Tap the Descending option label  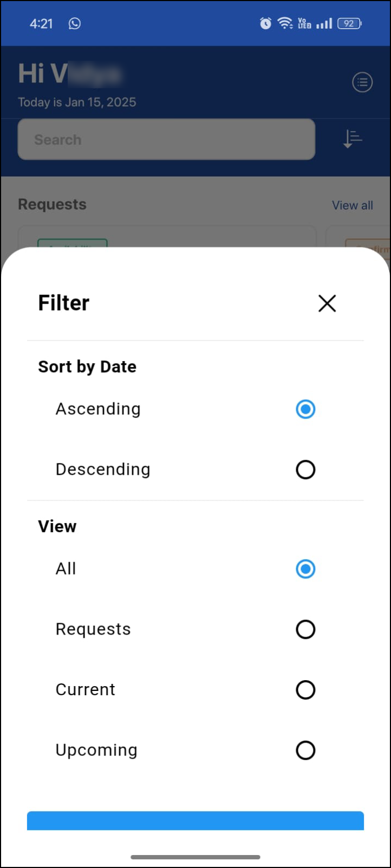tap(103, 469)
